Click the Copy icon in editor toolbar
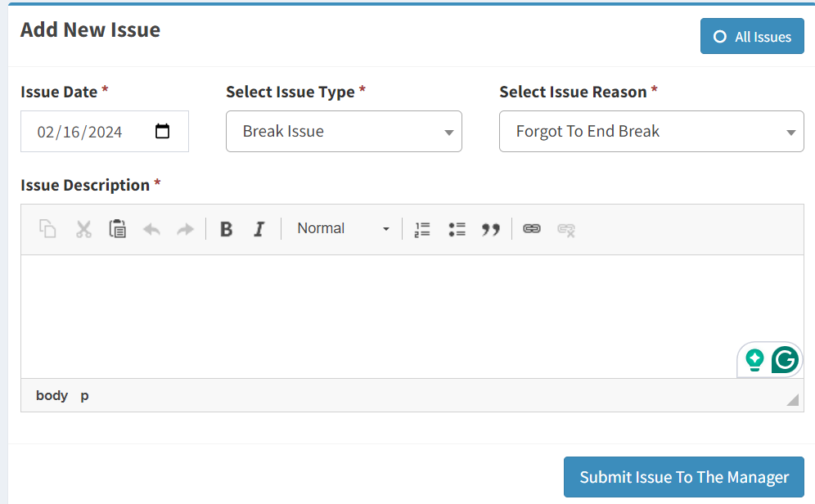 [48, 229]
